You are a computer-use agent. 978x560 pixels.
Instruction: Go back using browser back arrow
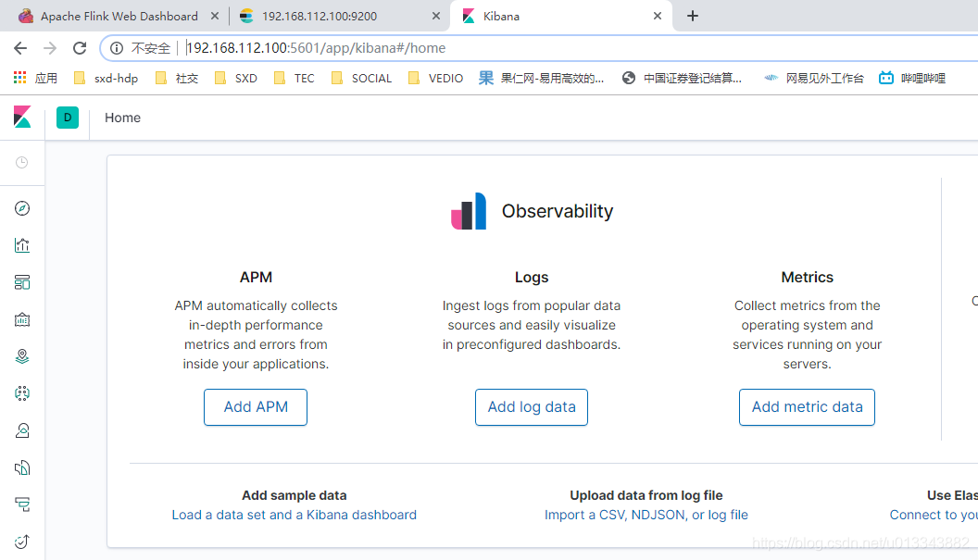click(20, 48)
